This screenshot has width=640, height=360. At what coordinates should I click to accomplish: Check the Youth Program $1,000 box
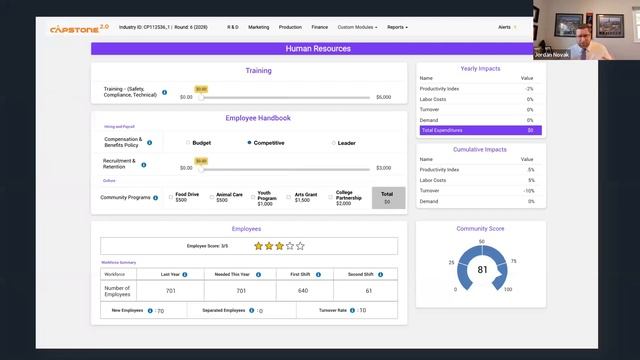coord(253,197)
